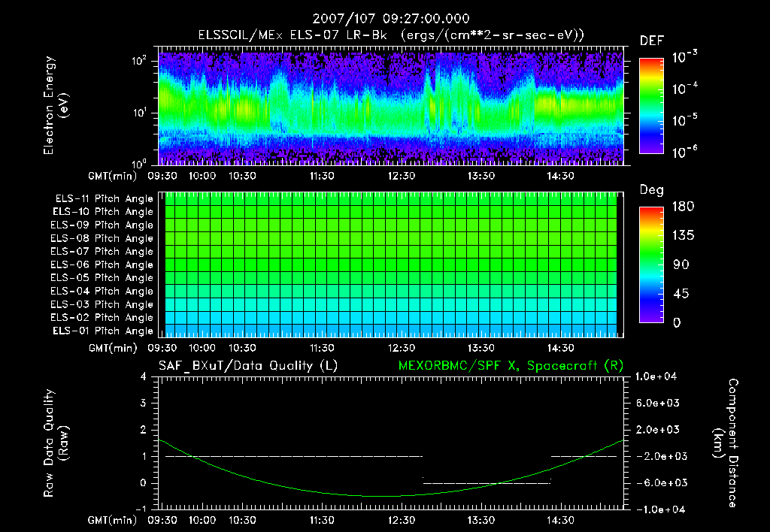Click the 180 label on Deg color bar

click(683, 207)
